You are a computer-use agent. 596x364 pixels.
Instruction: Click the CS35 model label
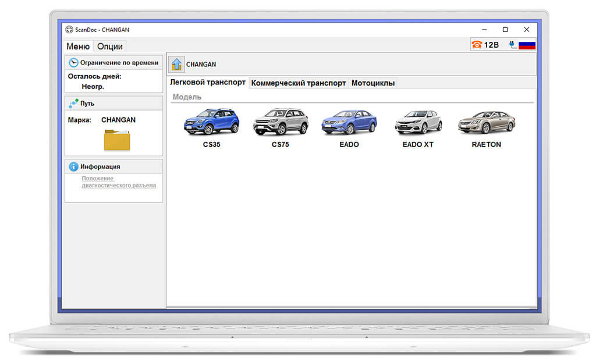[x=212, y=145]
